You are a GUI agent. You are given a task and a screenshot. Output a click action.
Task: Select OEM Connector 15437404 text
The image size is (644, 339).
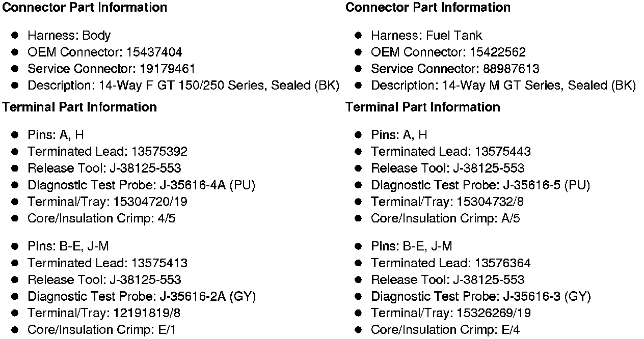[x=104, y=52]
